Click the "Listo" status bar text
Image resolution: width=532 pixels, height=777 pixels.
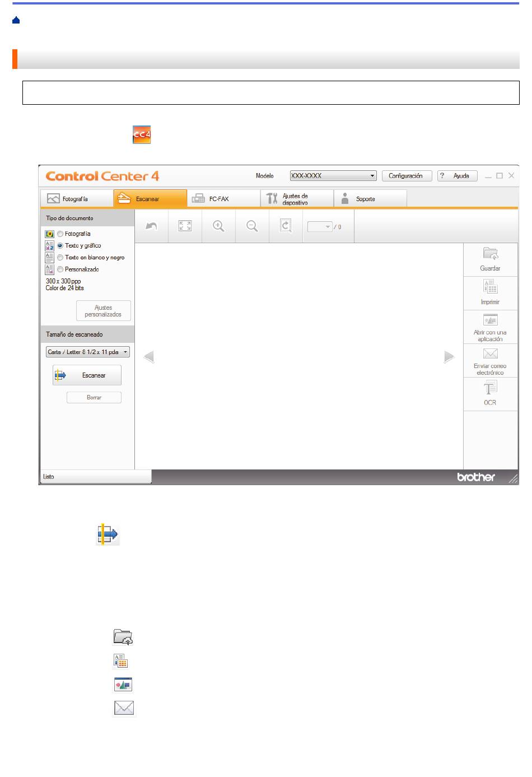49,477
